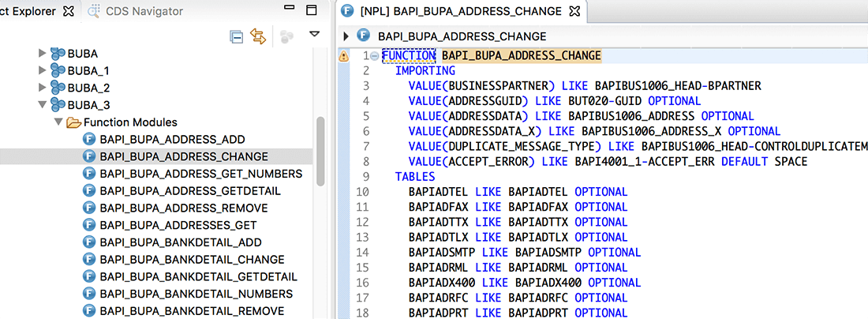Viewport: 868px width, 319px height.
Task: Expand the breadcrumb arrow above the editor
Action: tap(346, 36)
